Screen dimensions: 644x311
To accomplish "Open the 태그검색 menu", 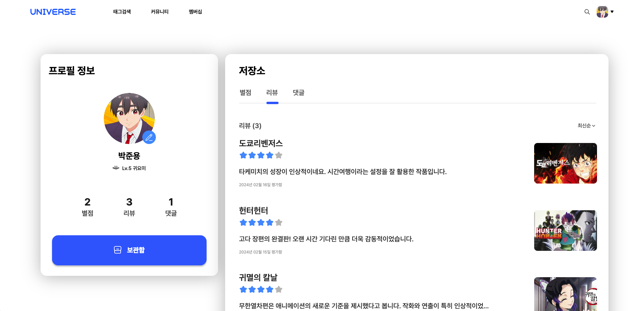I will click(122, 12).
